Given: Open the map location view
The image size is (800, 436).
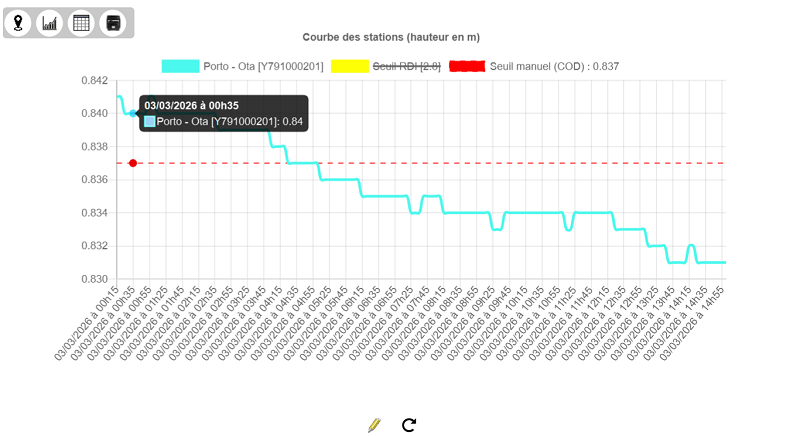Looking at the screenshot, I should click(19, 22).
